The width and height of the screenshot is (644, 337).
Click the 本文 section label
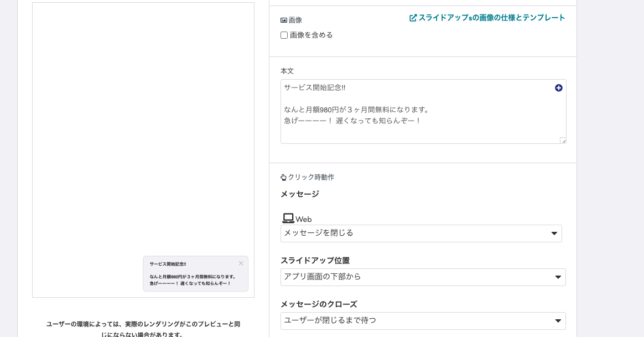(287, 71)
